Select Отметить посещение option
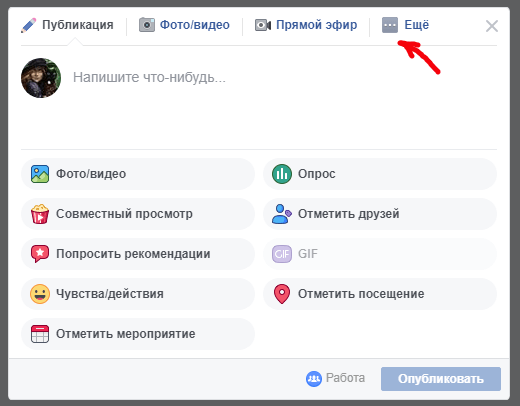Image resolution: width=520 pixels, height=406 pixels. pyautogui.click(x=380, y=294)
